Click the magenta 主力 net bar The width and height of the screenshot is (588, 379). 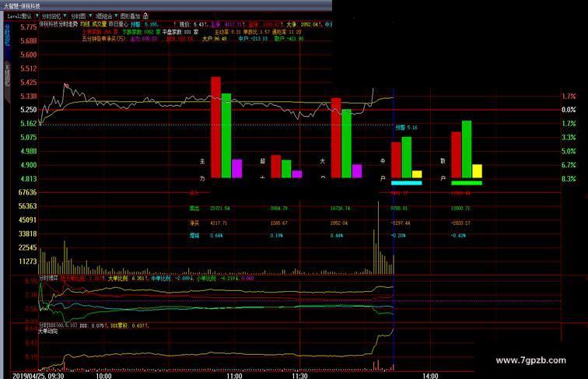coord(236,168)
